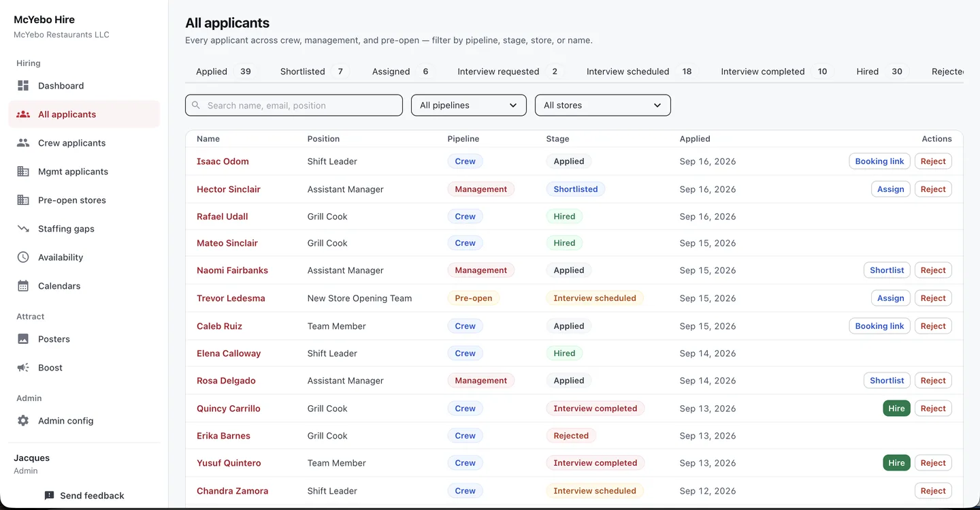Open the Staffing gaps page
This screenshot has width=980, height=510.
[84, 229]
